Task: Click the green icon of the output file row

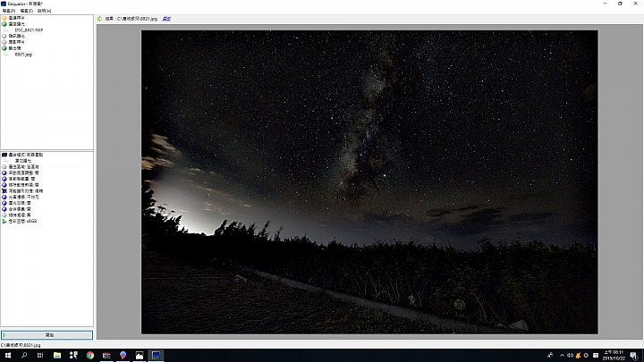Action: (4, 48)
